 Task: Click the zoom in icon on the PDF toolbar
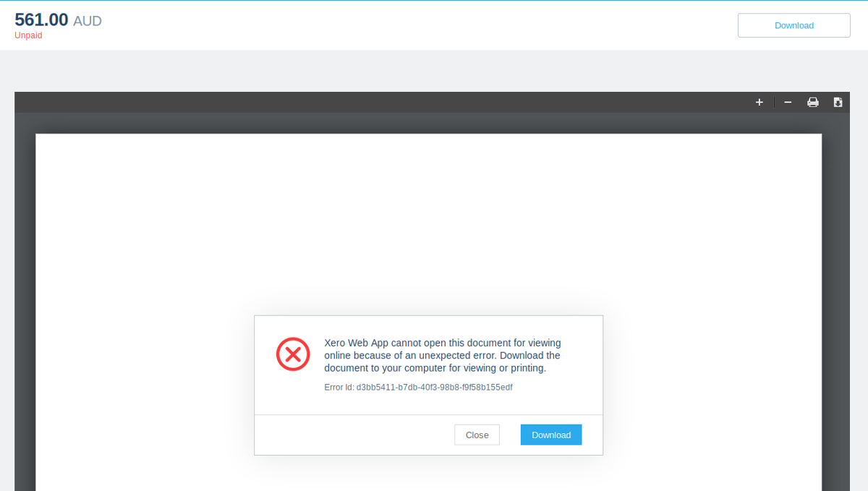(759, 102)
